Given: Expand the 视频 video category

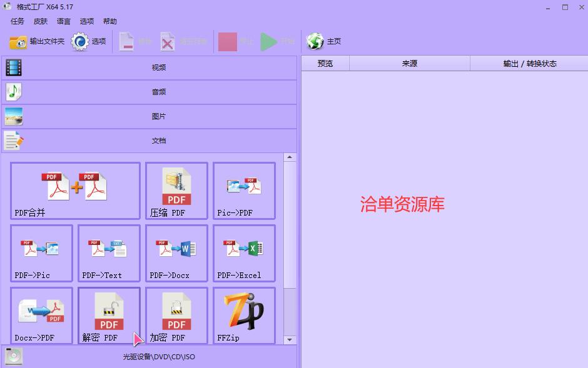Looking at the screenshot, I should [x=150, y=67].
